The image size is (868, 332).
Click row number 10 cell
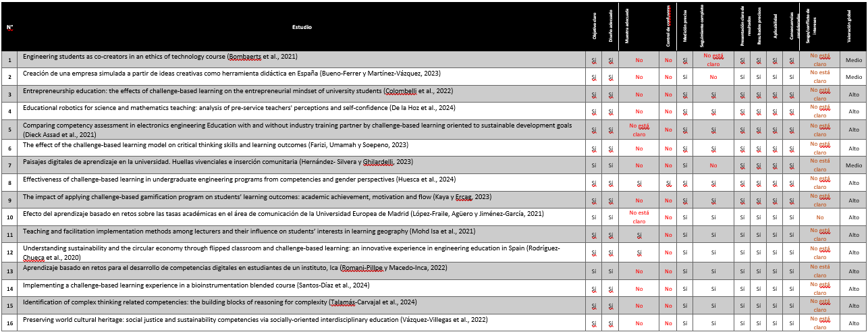click(10, 217)
